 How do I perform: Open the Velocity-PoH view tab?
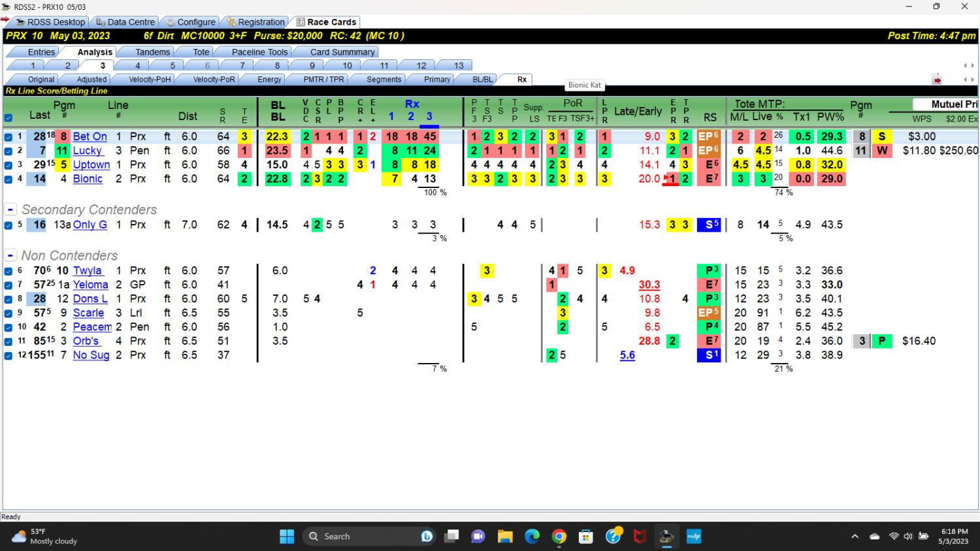pos(150,79)
